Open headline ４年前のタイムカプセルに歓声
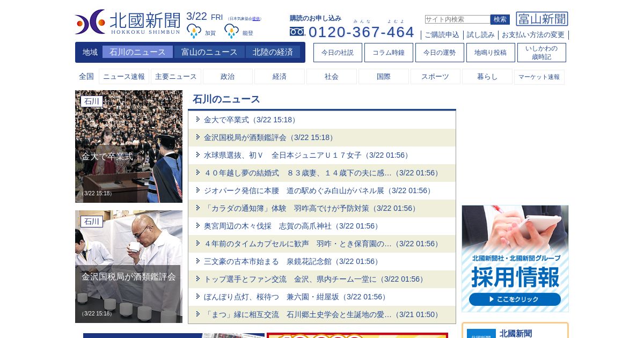This screenshot has width=644, height=338. [x=323, y=244]
